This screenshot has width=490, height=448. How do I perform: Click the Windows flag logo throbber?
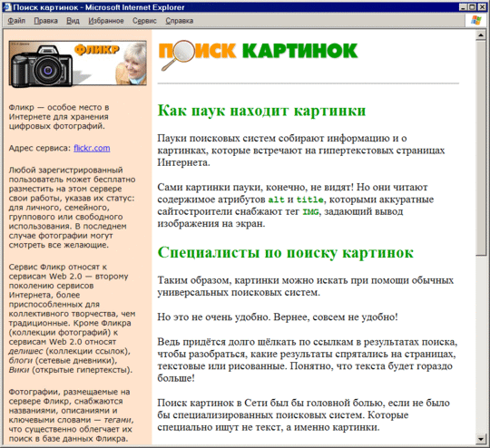(x=476, y=21)
